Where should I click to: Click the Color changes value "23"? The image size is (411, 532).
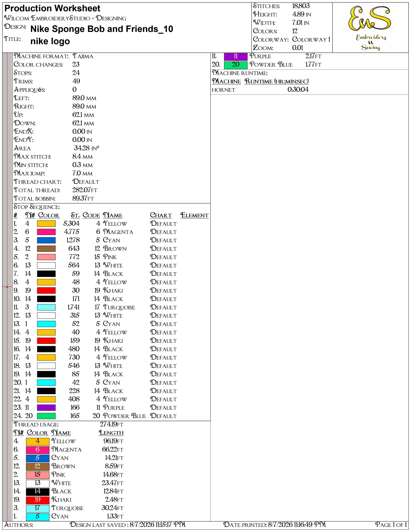[x=76, y=64]
